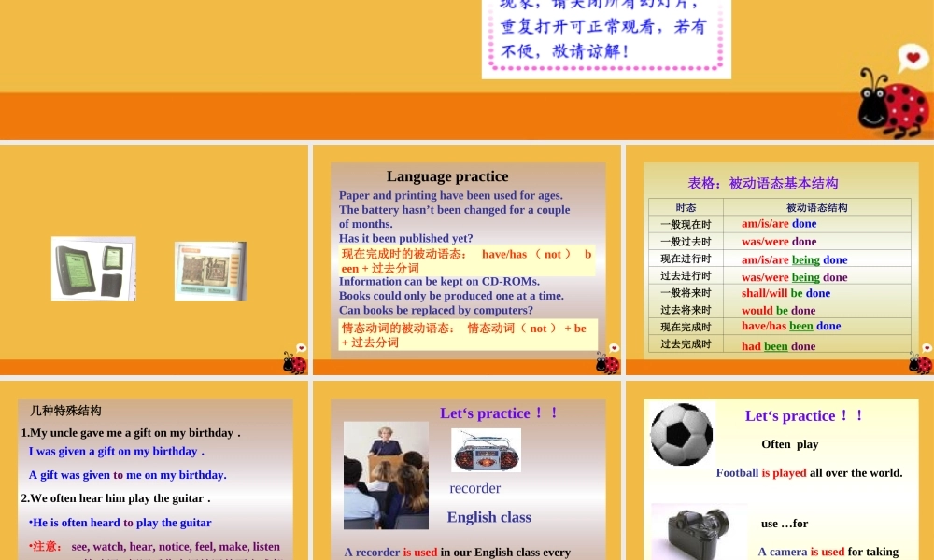Select the radio cassette recorder picture
The height and width of the screenshot is (560, 934).
[486, 451]
